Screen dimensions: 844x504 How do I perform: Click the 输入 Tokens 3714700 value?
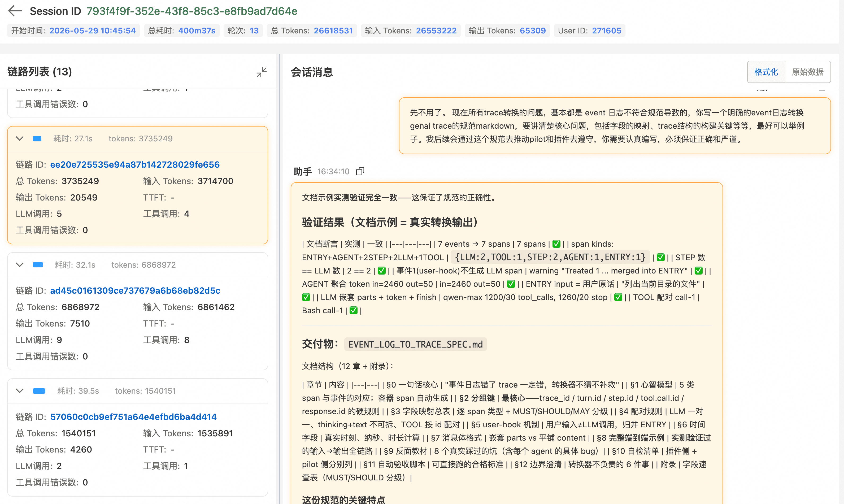click(x=216, y=181)
